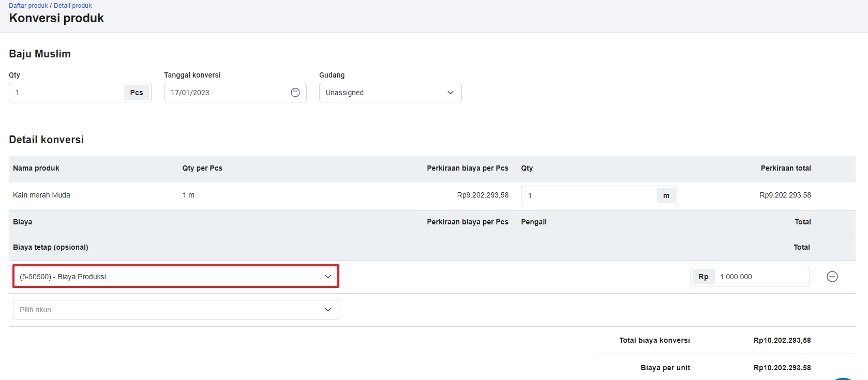Screen dimensions: 868x380
Task: Click the '1 m' Qty per Pcs cell
Action: click(188, 195)
